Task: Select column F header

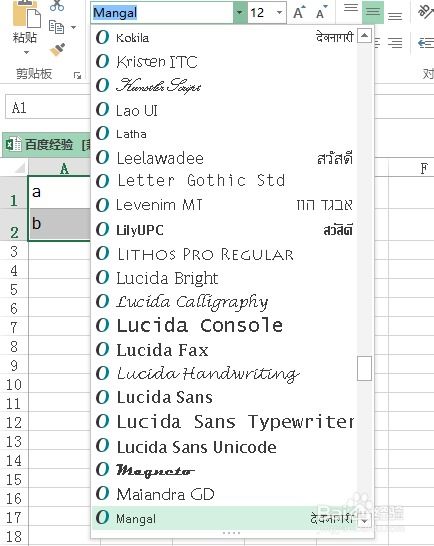Action: (x=411, y=169)
